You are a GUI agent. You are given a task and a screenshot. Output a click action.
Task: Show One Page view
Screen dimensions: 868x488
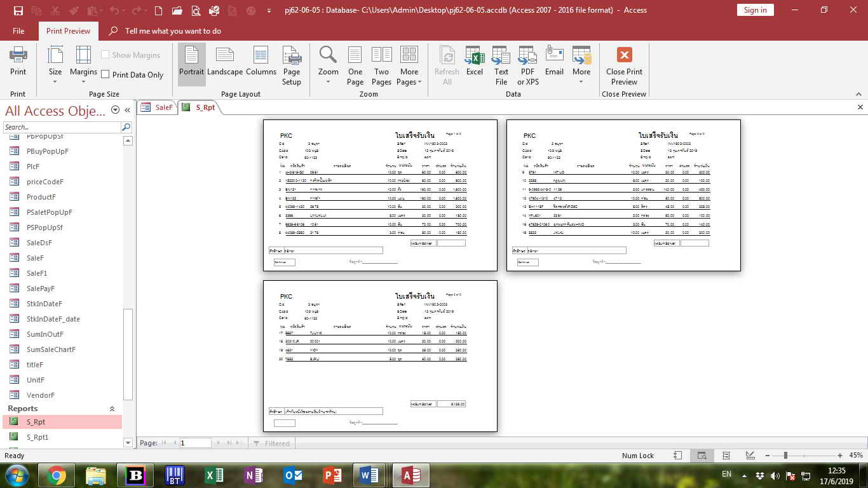pyautogui.click(x=355, y=65)
